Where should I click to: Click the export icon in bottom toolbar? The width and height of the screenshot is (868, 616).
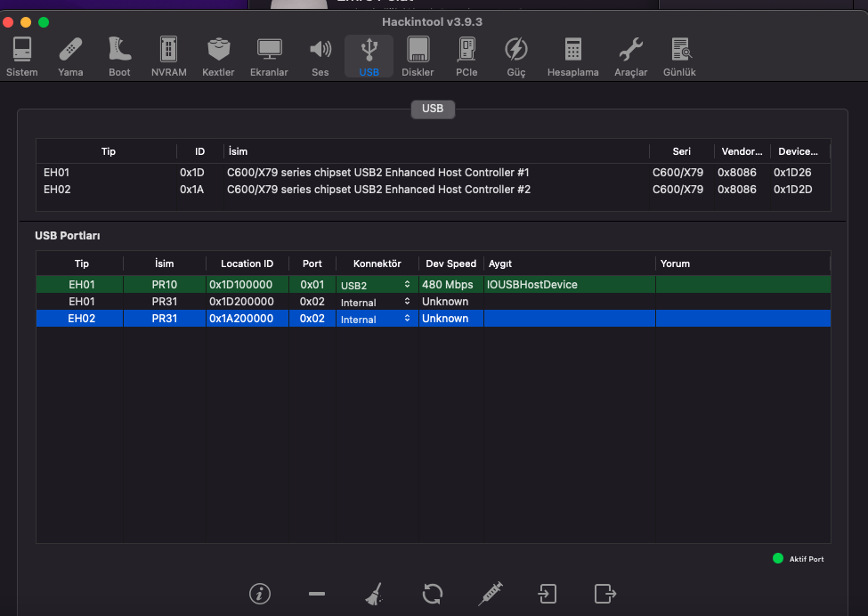click(x=605, y=594)
